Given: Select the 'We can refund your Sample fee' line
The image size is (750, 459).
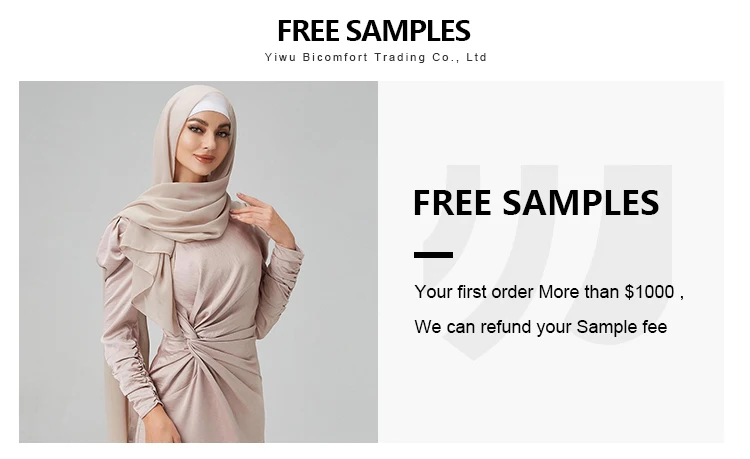Looking at the screenshot, I should tap(540, 327).
